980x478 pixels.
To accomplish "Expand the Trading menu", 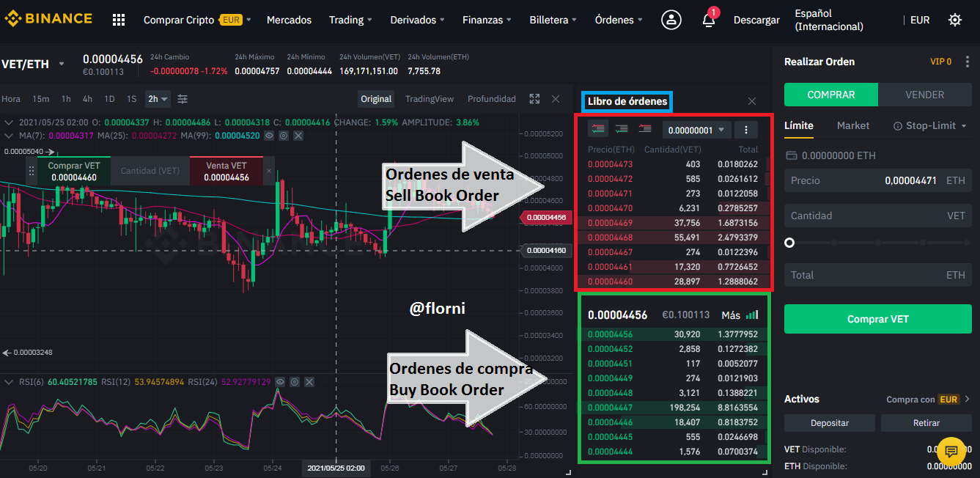I will (x=350, y=20).
